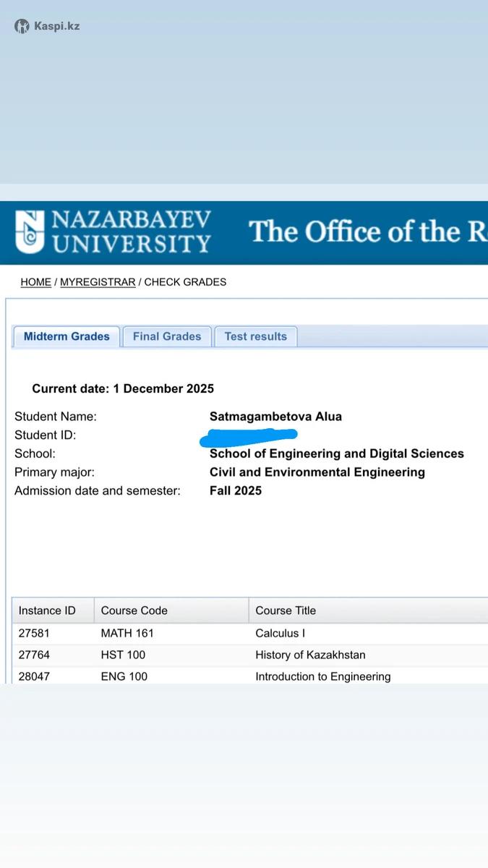This screenshot has height=868, width=488.
Task: Click the Course Code column header
Action: pos(134,610)
